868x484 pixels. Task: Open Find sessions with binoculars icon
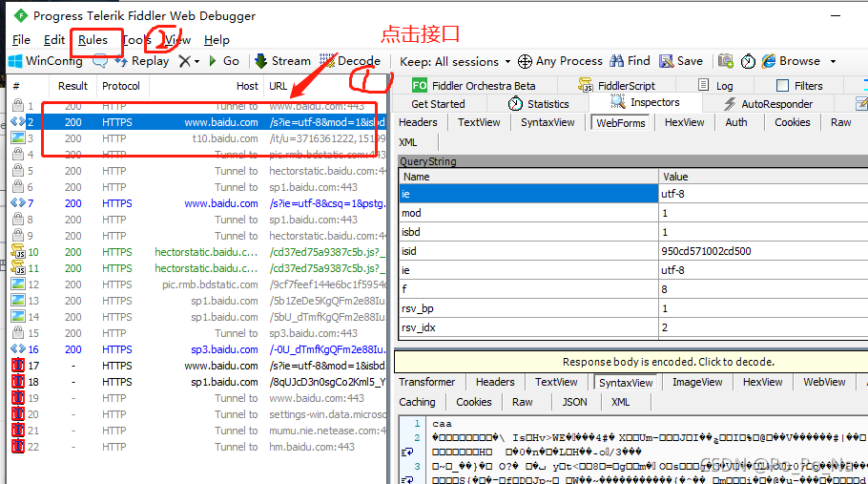(x=630, y=61)
